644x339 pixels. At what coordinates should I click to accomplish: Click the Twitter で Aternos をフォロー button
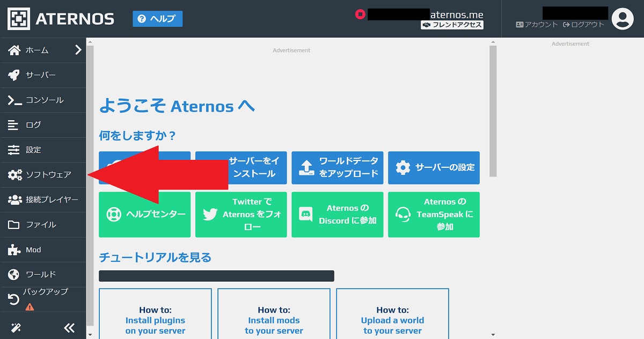(x=241, y=215)
